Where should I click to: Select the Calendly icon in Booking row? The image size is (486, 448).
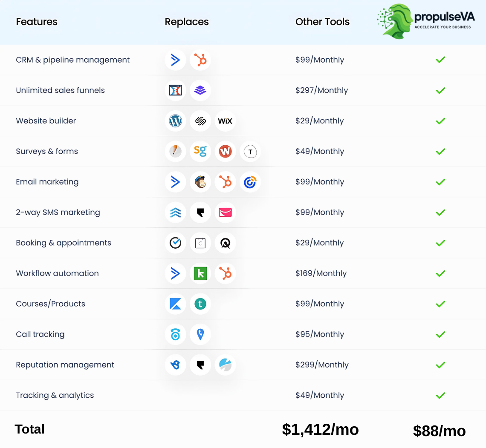tap(175, 243)
